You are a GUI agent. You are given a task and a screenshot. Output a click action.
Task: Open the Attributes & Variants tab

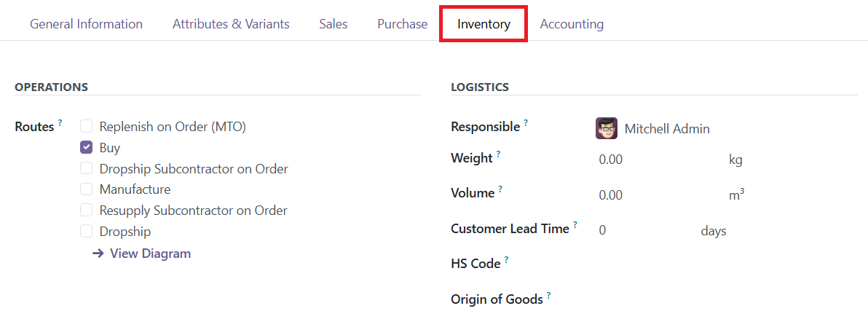pyautogui.click(x=231, y=24)
